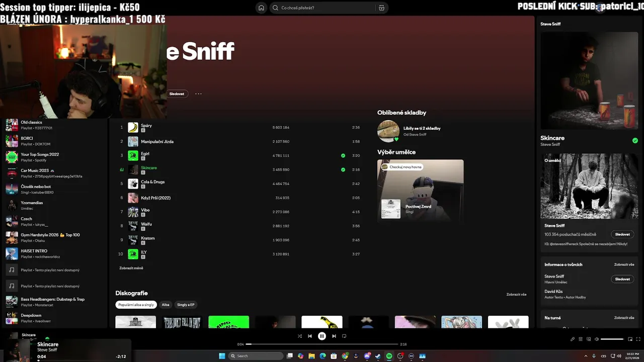The image size is (644, 362).
Task: Skip to next track
Action: tap(334, 336)
